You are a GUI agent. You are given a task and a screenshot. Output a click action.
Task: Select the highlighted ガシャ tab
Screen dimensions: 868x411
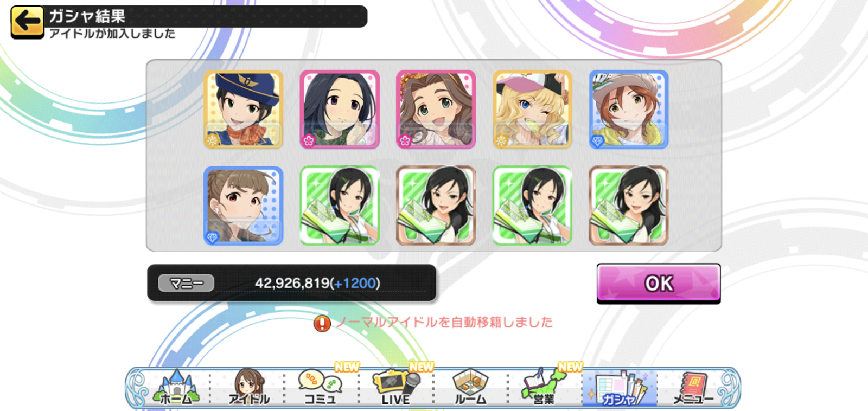click(x=620, y=388)
